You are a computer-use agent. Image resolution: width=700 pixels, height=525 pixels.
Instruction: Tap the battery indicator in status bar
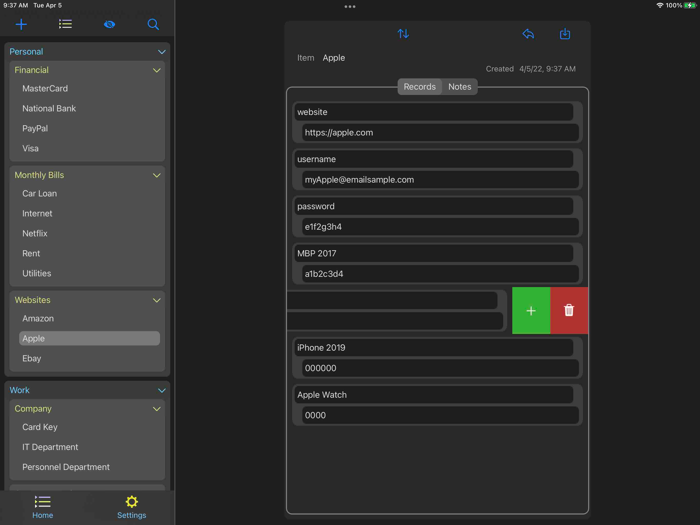click(x=690, y=5)
